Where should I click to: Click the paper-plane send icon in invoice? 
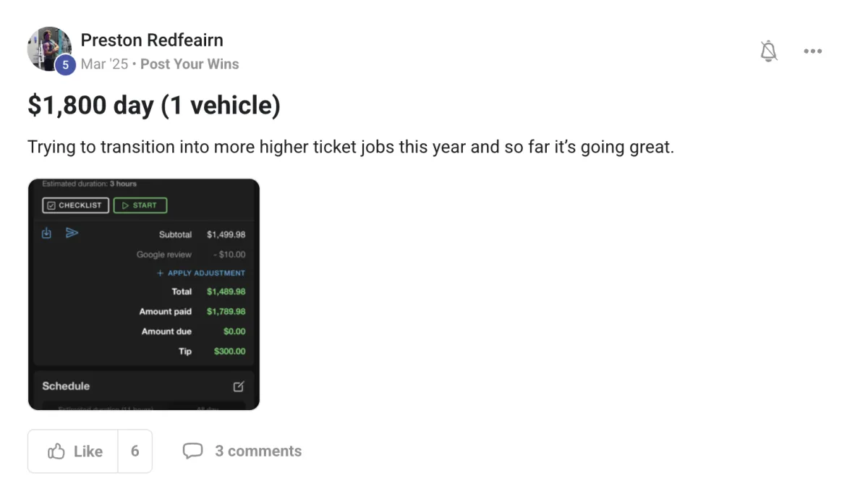pos(72,233)
